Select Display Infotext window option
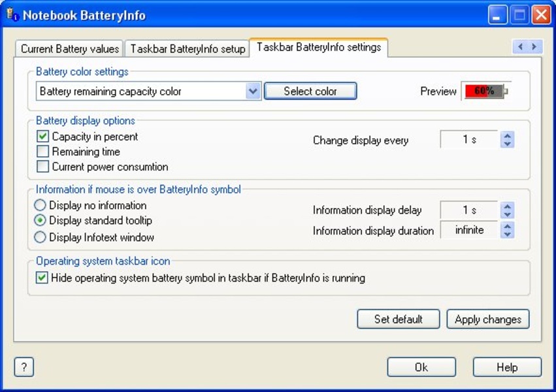556x392 pixels. 40,237
